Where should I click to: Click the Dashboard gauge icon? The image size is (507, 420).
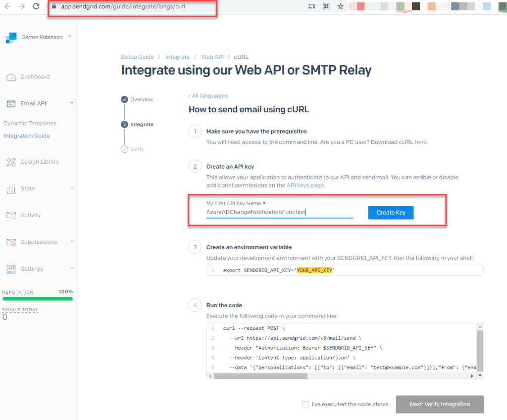point(11,77)
